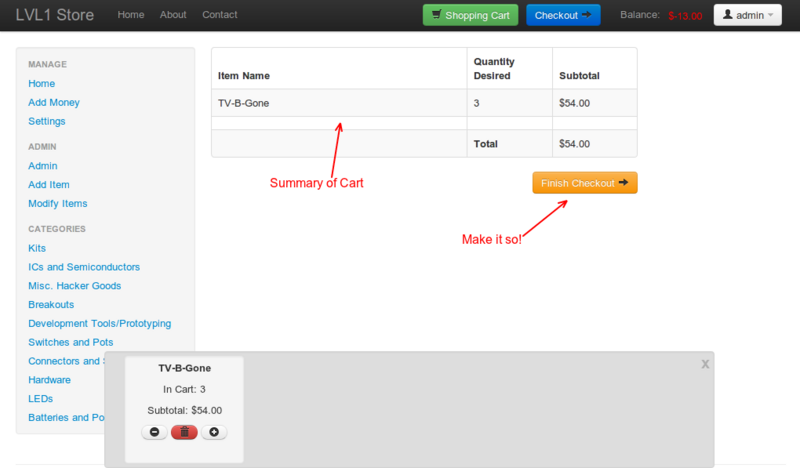Go to About in the top navbar
Screen dimensions: 800x468
coord(173,15)
